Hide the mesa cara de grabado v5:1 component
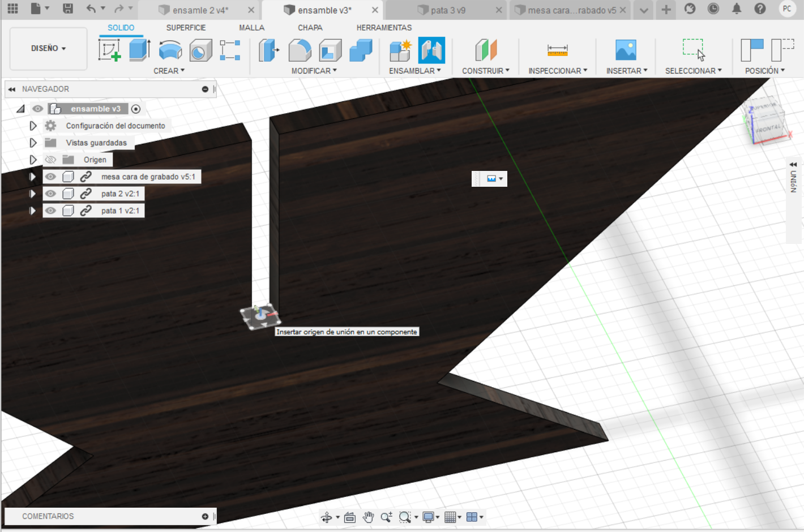The width and height of the screenshot is (804, 532). tap(50, 177)
